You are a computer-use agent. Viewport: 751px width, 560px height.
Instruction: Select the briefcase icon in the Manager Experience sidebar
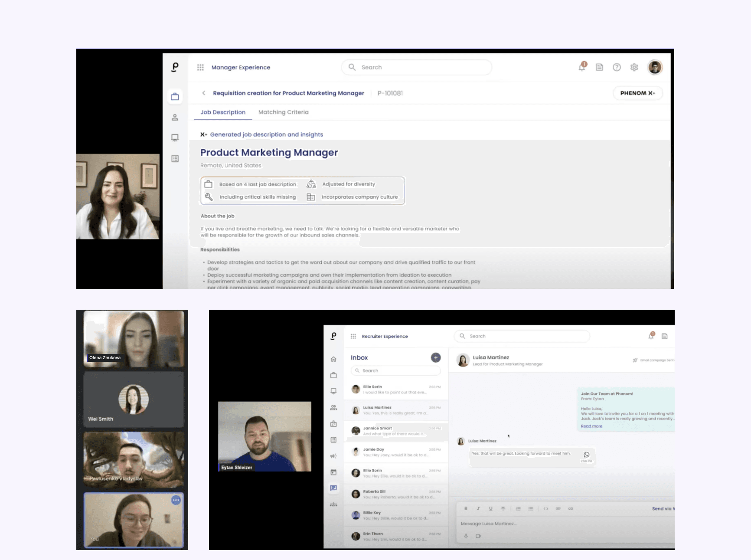coord(175,97)
